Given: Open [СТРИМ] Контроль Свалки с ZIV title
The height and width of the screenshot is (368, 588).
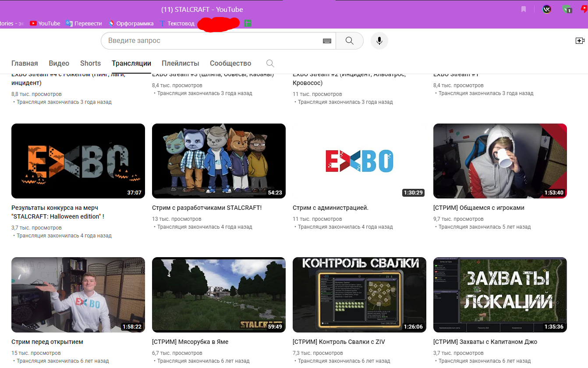Looking at the screenshot, I should point(339,342).
